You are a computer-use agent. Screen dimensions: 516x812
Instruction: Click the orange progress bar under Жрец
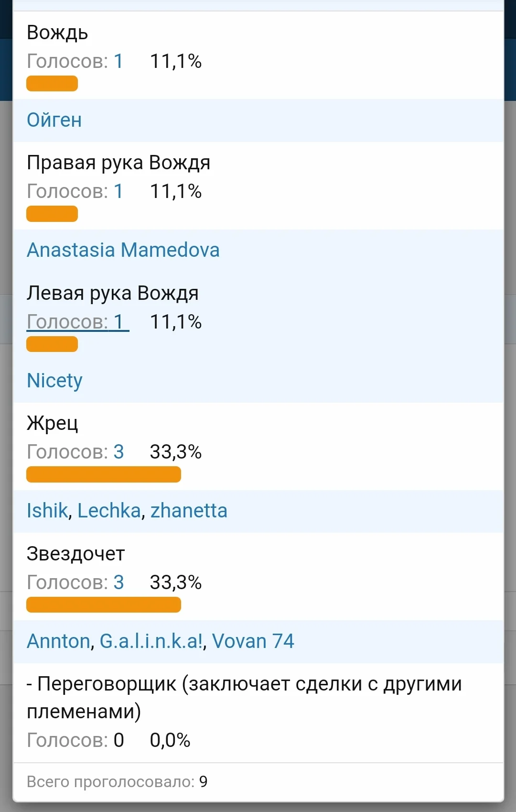tap(103, 474)
